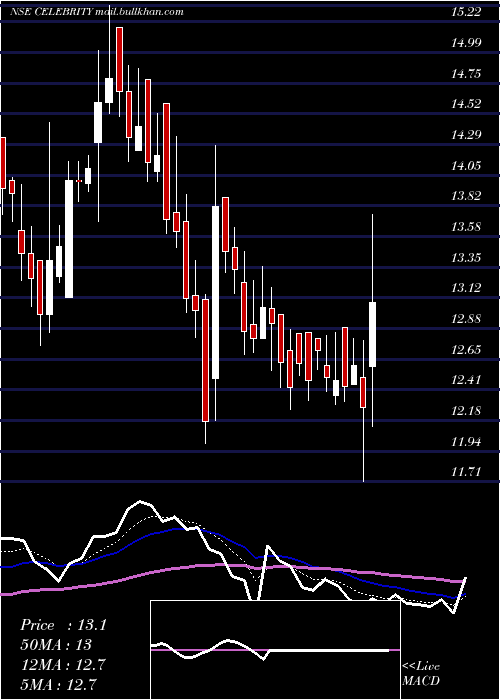The height and width of the screenshot is (700, 500).
Task: Click the 14.52 price axis label
Action: tap(466, 104)
